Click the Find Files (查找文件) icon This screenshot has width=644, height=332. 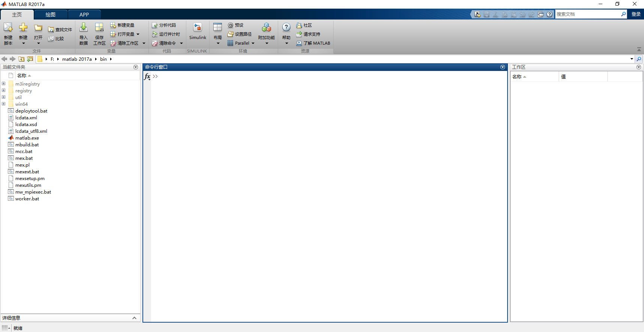(x=51, y=30)
